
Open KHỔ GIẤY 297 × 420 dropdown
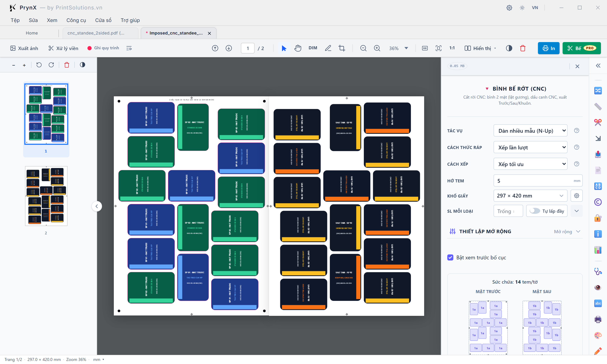tap(530, 196)
